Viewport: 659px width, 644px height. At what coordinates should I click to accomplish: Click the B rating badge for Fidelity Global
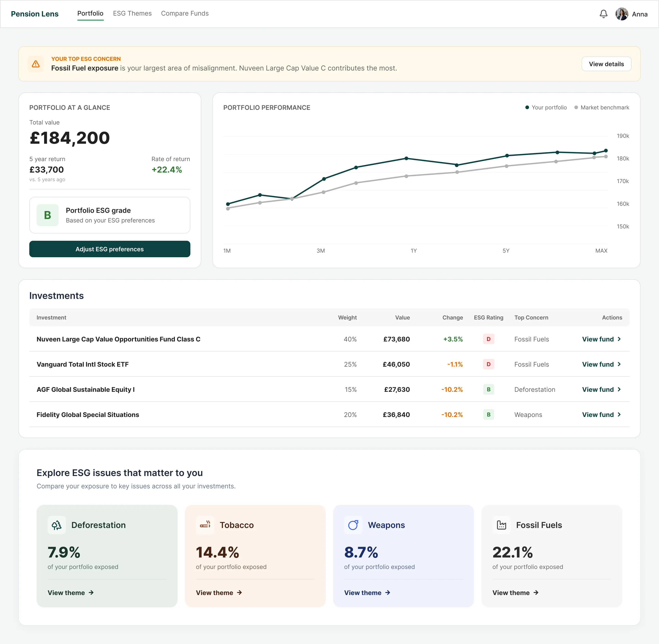(x=489, y=414)
